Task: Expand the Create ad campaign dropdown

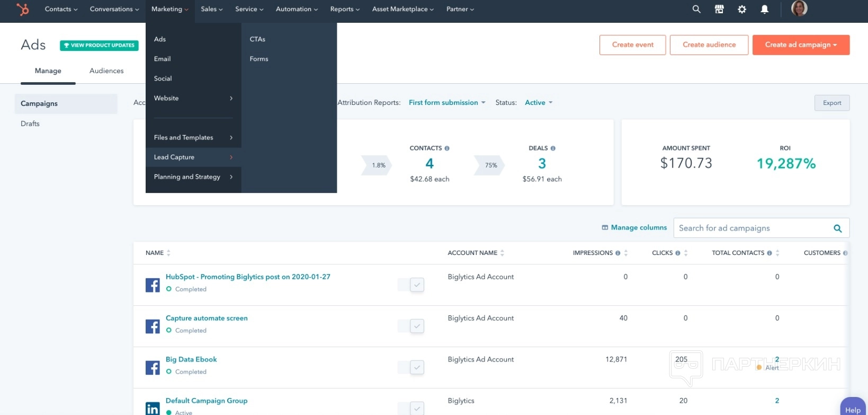Action: [801, 45]
